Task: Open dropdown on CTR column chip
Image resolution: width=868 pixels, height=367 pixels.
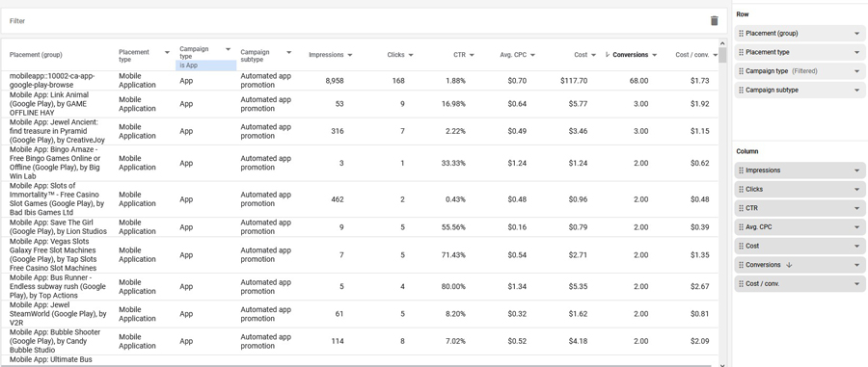Action: click(856, 208)
